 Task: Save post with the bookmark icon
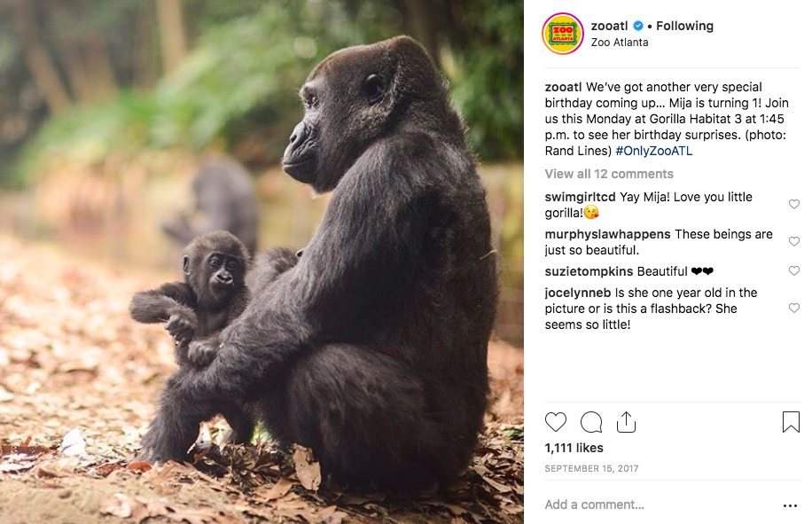[x=791, y=422]
